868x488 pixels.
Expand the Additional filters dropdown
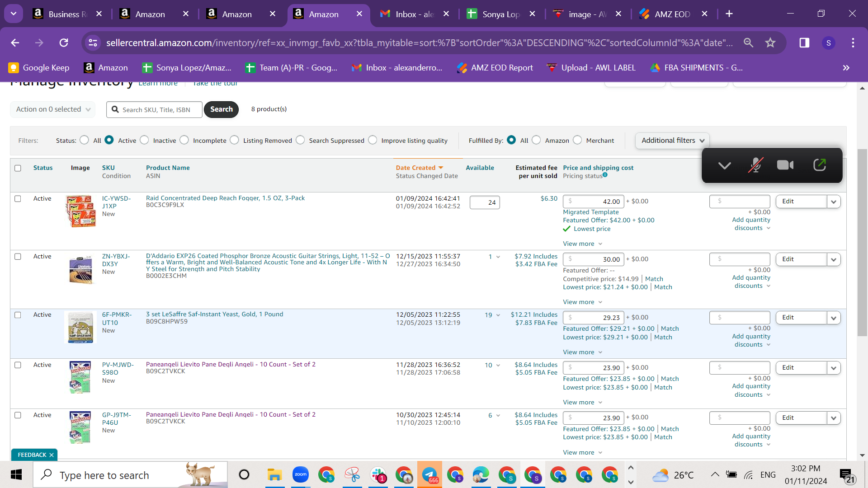[672, 141]
